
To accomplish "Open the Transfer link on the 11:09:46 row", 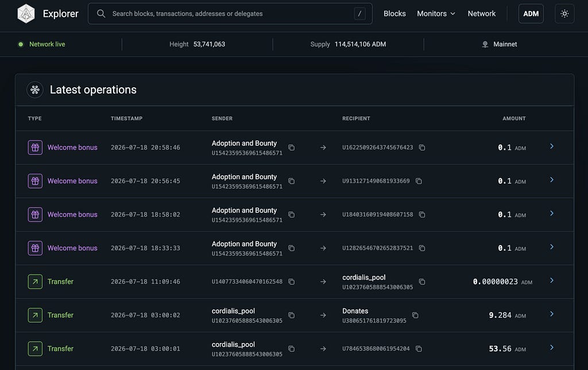I will [60, 282].
